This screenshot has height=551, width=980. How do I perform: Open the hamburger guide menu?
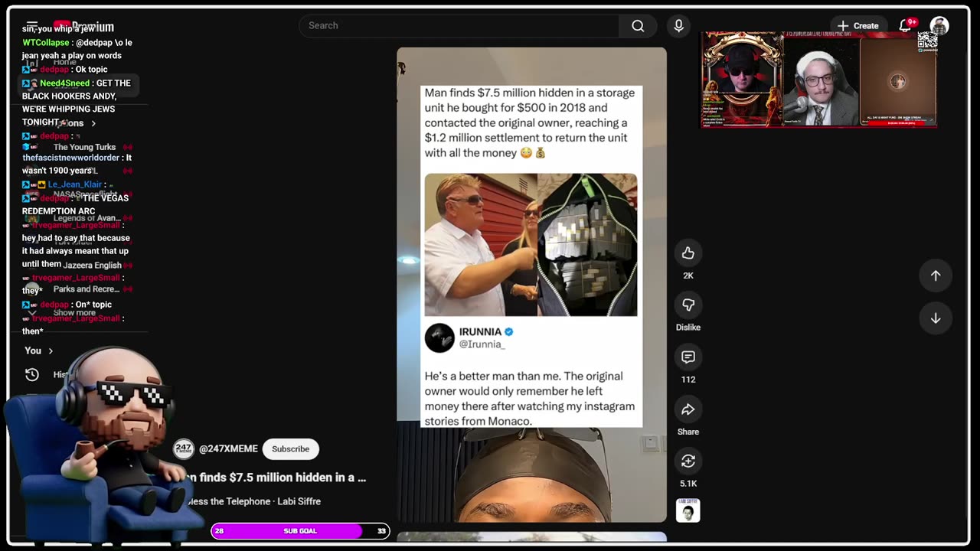(x=31, y=25)
